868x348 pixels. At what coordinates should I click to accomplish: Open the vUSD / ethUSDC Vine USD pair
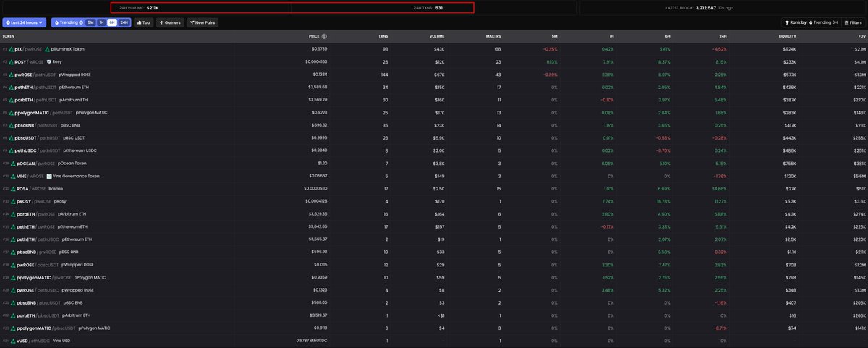434,341
